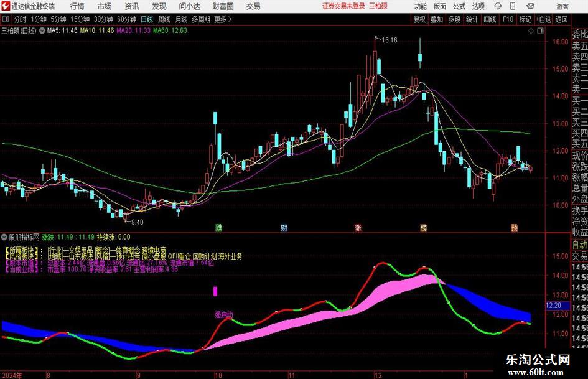Click the 标记 mark button

(x=525, y=19)
